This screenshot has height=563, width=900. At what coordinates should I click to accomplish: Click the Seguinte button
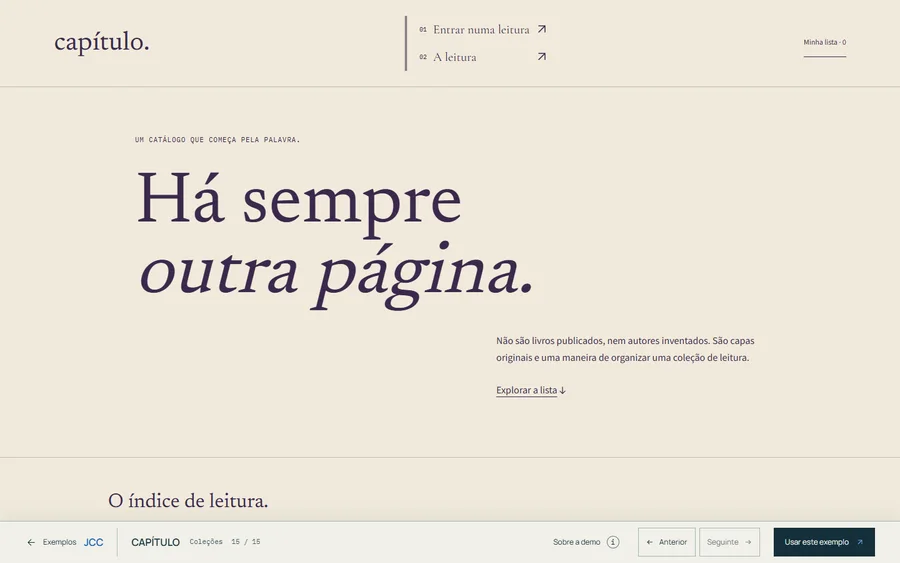coord(729,542)
